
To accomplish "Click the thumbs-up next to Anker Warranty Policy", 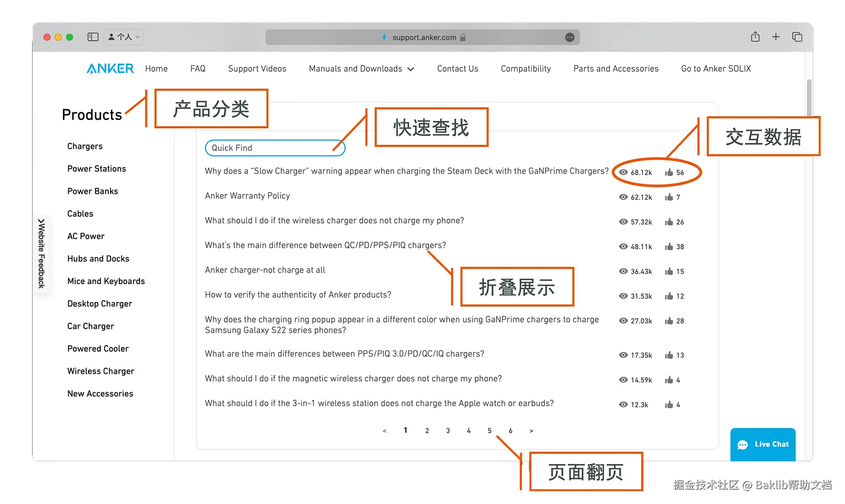I will (669, 197).
